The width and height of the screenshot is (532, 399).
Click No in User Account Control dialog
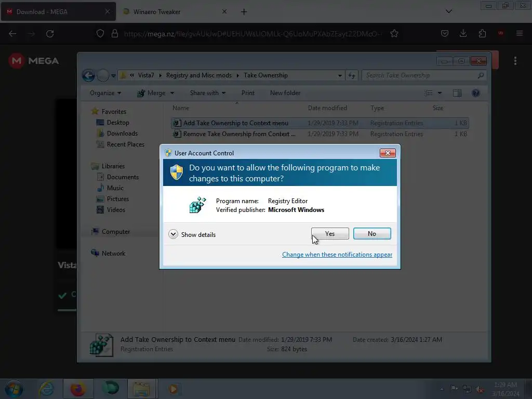coord(372,233)
